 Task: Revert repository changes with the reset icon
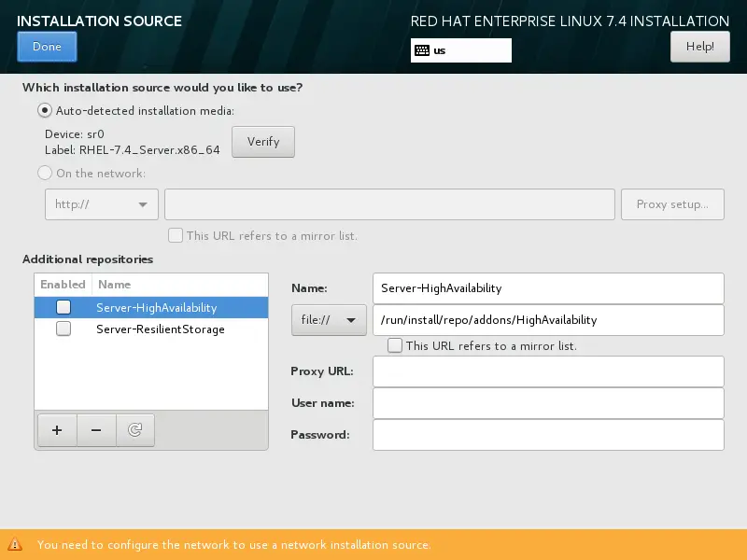(135, 430)
